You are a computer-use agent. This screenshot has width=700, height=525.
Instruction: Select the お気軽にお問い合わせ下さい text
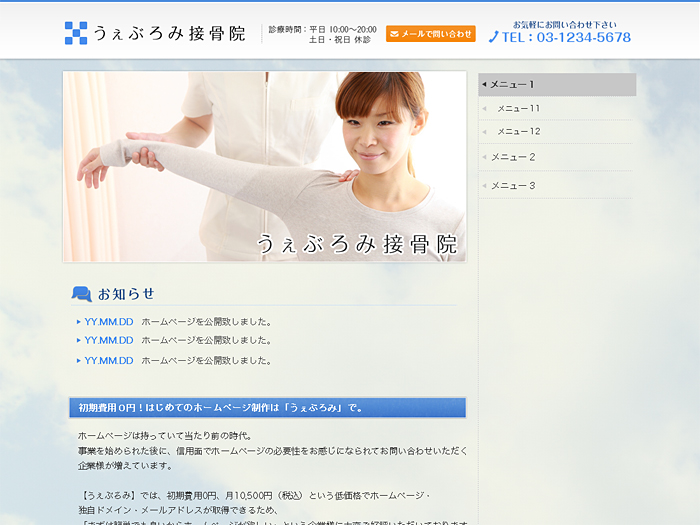(564, 25)
